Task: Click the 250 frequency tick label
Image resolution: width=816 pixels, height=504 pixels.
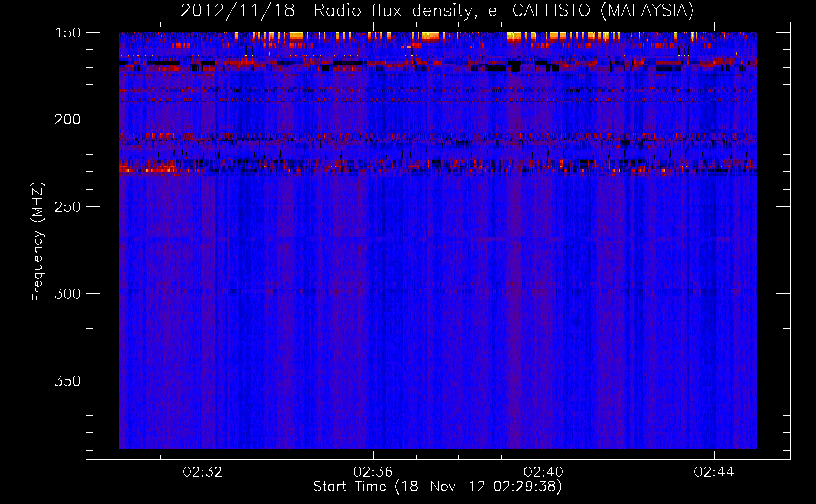Action: (68, 207)
